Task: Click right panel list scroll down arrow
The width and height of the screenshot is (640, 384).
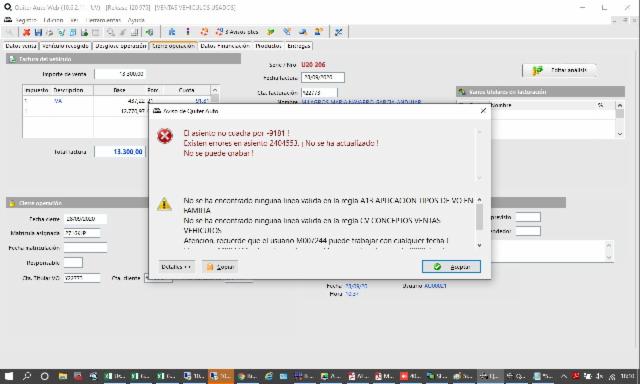Action: pos(620,134)
